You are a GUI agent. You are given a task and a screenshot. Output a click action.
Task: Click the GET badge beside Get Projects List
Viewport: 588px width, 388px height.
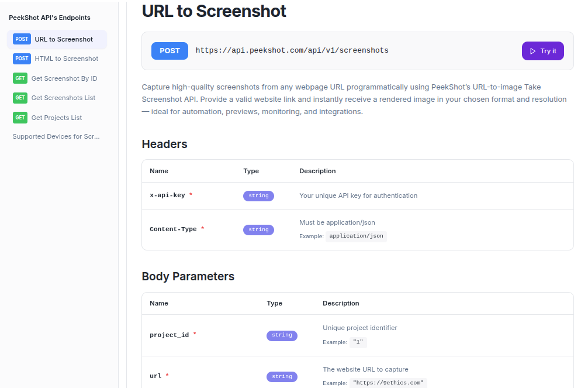pos(20,118)
